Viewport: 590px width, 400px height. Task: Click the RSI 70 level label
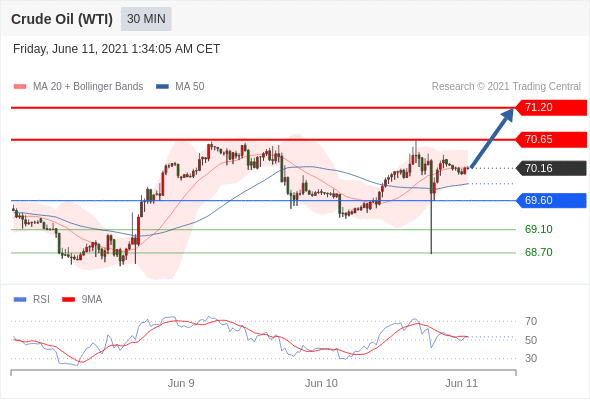pos(531,321)
